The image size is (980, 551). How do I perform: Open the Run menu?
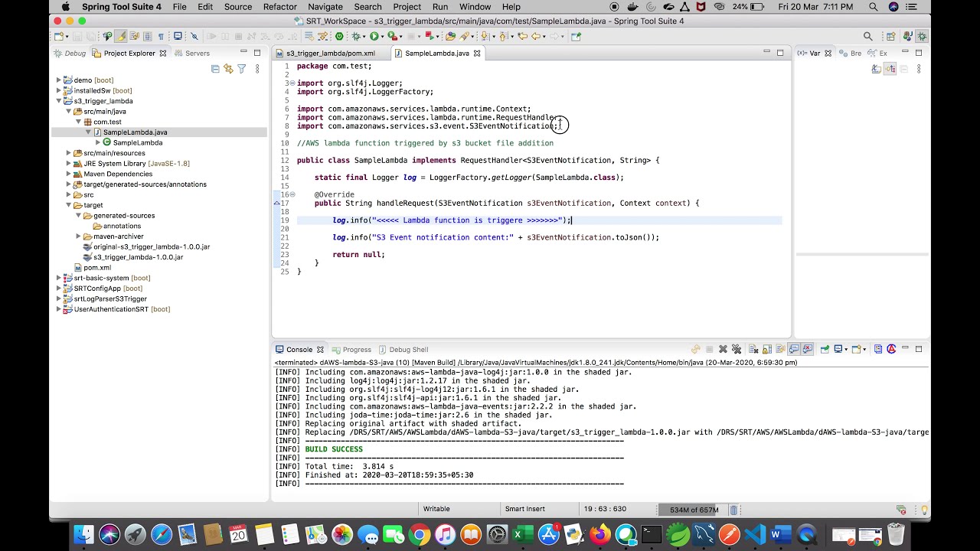coord(440,7)
